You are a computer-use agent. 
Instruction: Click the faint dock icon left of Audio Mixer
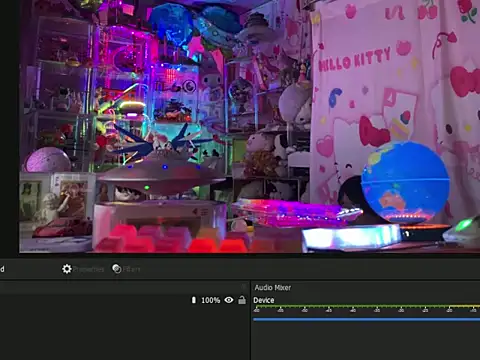[x=244, y=287]
